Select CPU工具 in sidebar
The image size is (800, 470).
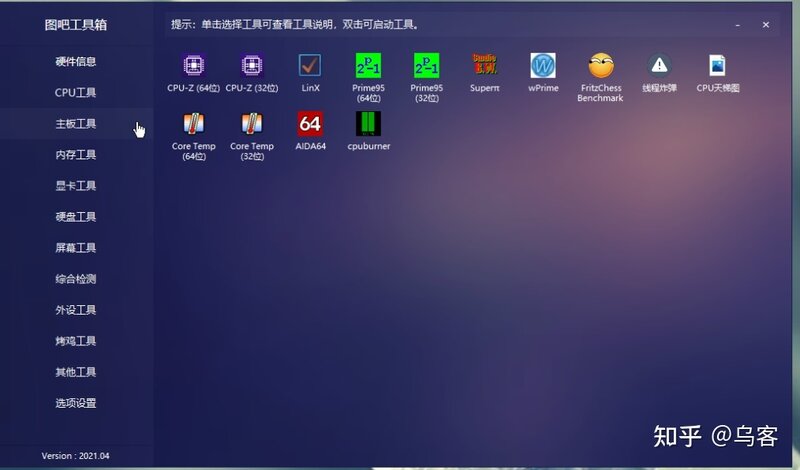[x=76, y=93]
